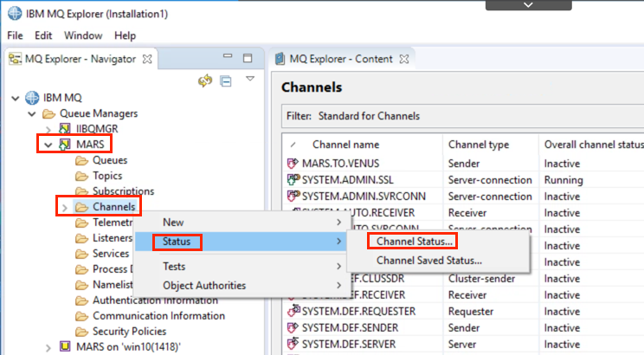Close the MQ Explorer - Content tab
The image size is (644, 355).
(x=404, y=59)
